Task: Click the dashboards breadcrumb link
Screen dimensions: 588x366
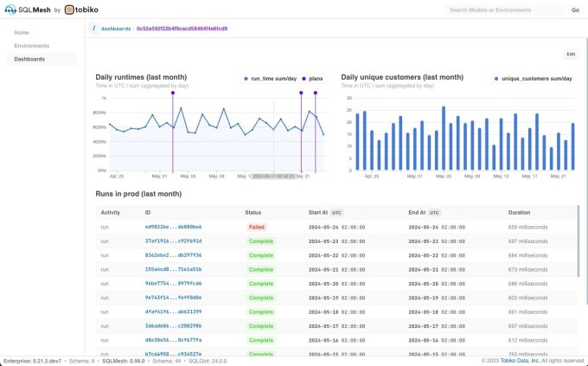Action: click(x=116, y=29)
